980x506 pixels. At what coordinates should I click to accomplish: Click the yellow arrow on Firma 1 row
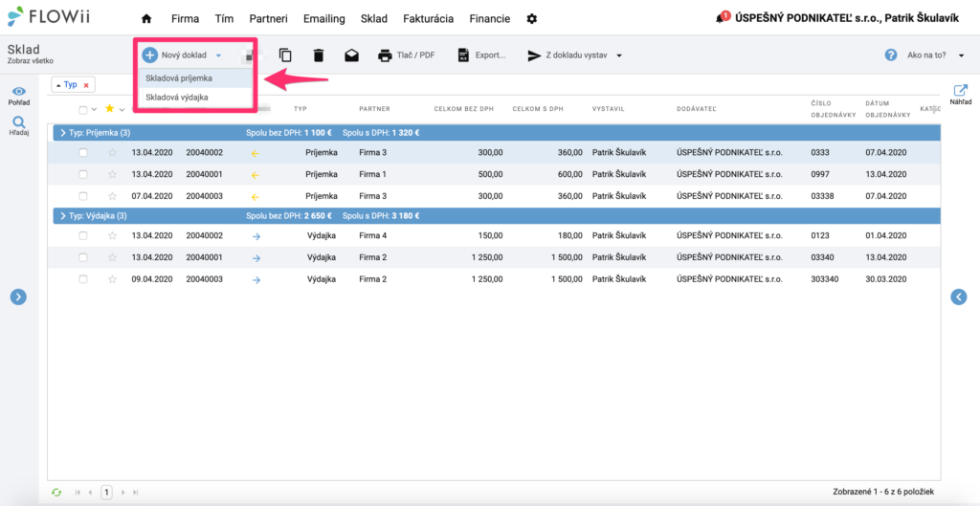pos(255,175)
